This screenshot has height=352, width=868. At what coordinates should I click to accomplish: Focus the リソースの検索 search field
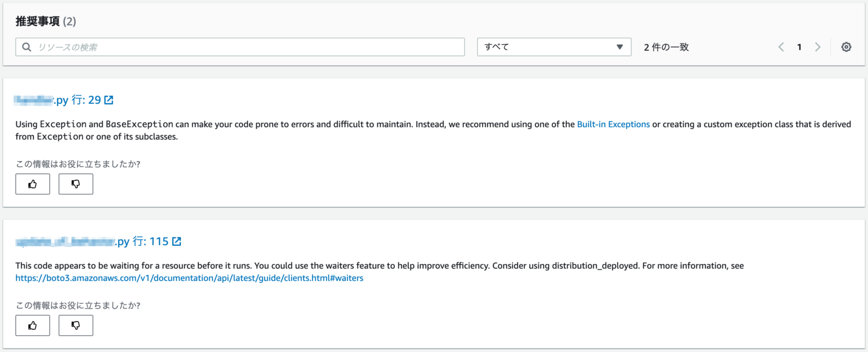pos(249,47)
